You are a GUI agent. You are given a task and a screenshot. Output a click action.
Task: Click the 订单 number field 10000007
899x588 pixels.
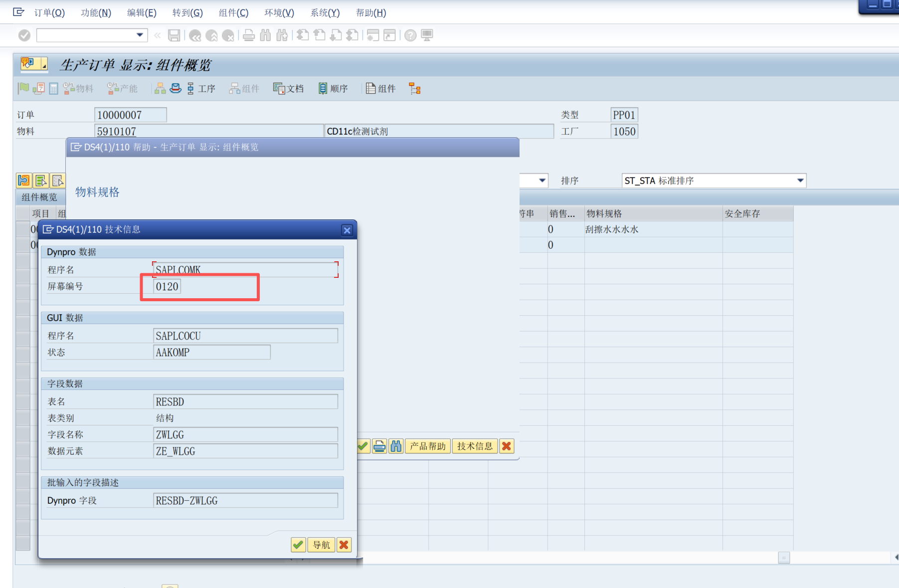[x=130, y=115]
